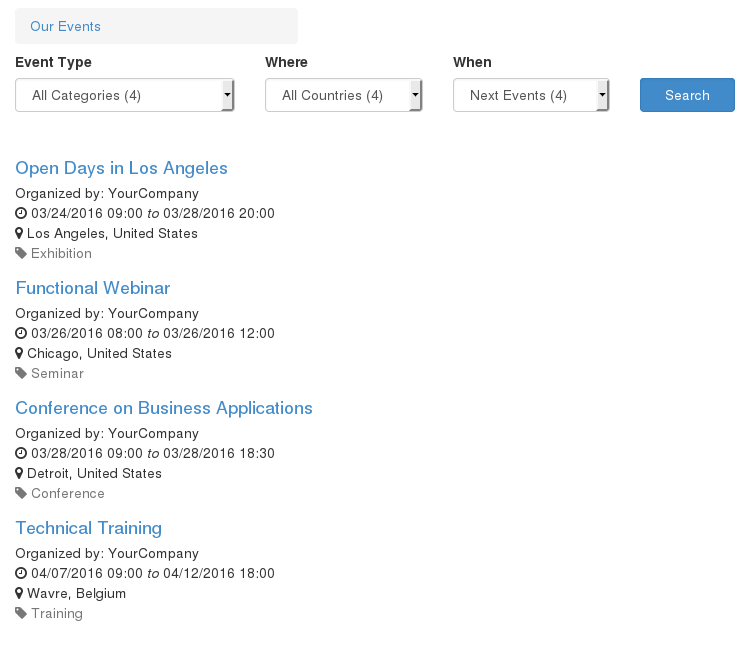
Task: Click the clock icon under Functional Webinar
Action: tap(21, 333)
